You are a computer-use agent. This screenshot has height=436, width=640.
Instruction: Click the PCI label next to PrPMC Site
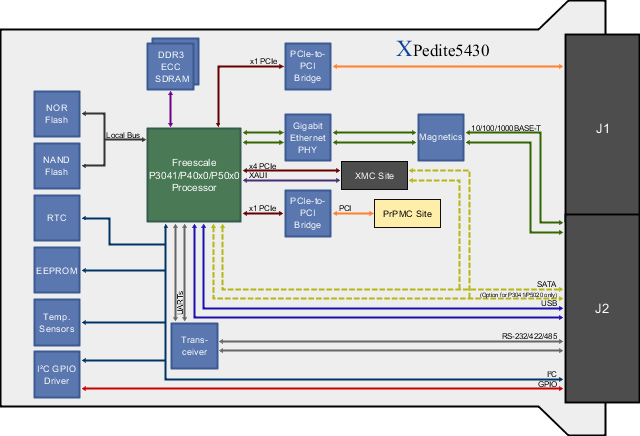click(x=345, y=208)
